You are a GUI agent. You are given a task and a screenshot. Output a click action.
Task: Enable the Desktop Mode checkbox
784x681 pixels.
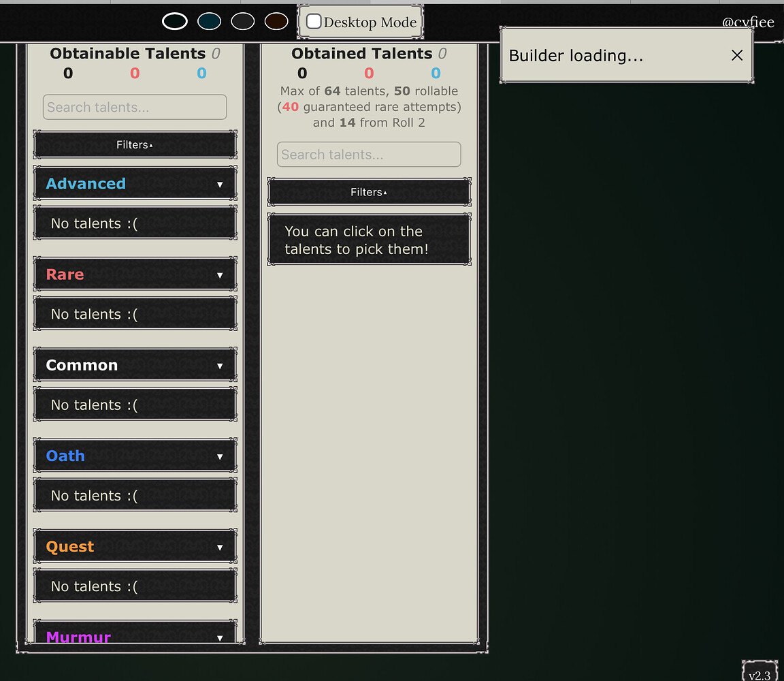point(314,22)
